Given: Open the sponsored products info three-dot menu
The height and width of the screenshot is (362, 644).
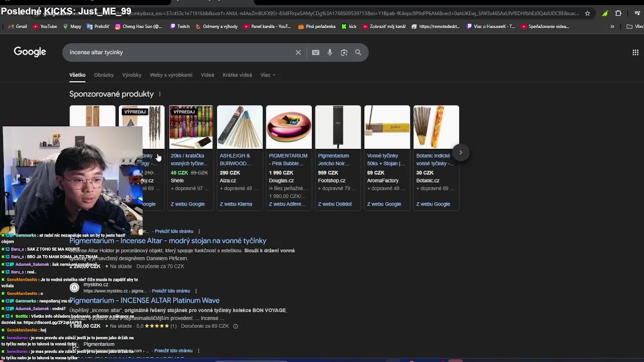Looking at the screenshot, I should 160,94.
